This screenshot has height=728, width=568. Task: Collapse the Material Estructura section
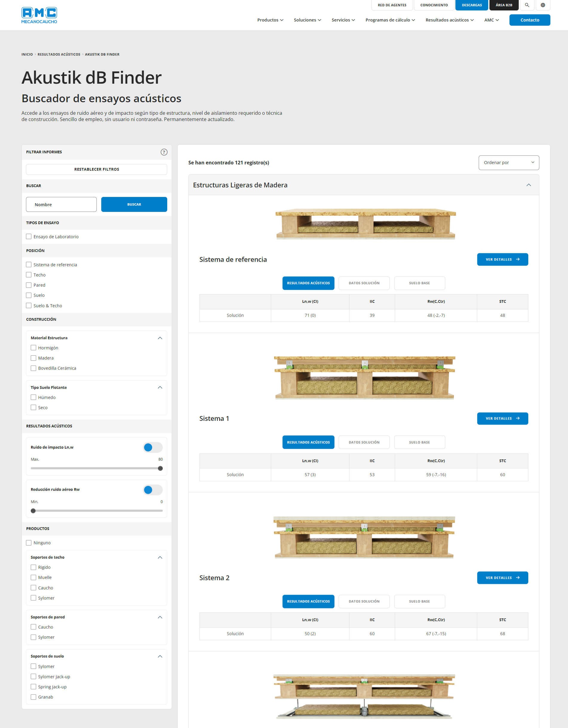click(160, 338)
